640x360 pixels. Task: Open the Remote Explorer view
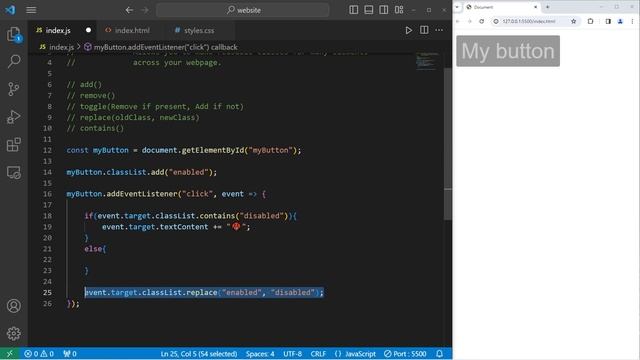click(x=13, y=172)
